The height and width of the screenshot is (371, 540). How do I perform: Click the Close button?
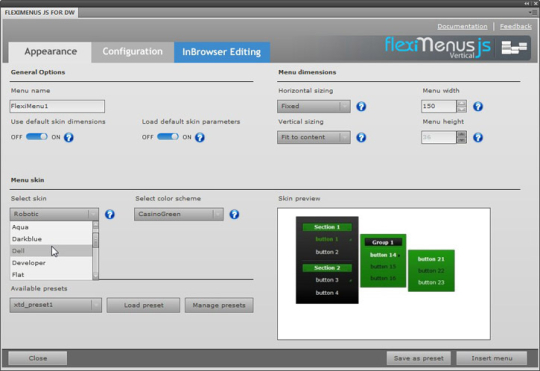click(38, 358)
